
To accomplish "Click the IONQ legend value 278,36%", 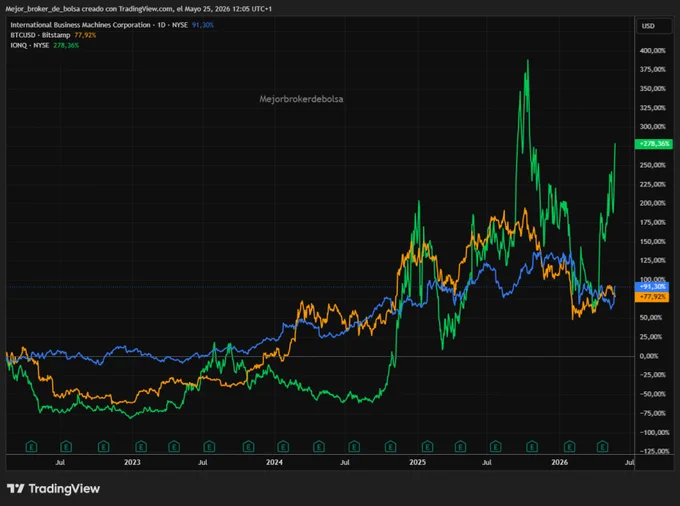I will coord(66,45).
